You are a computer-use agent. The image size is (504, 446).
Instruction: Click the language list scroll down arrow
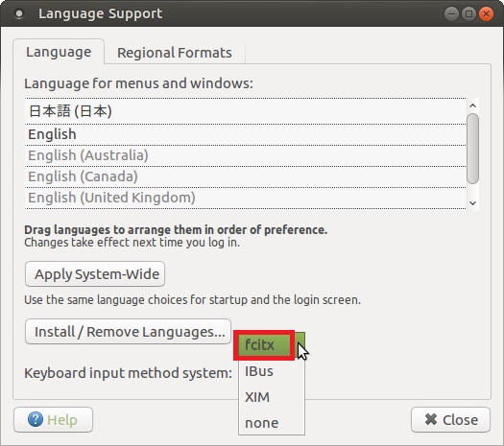click(472, 203)
